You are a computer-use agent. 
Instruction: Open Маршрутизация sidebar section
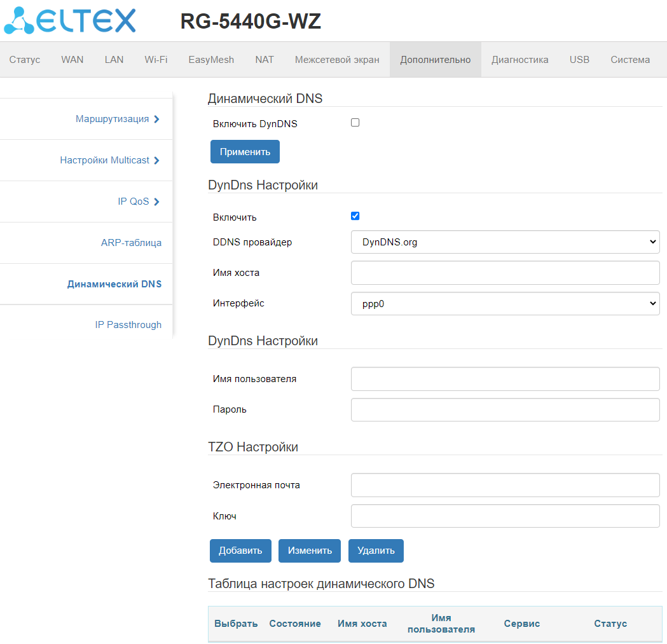113,119
